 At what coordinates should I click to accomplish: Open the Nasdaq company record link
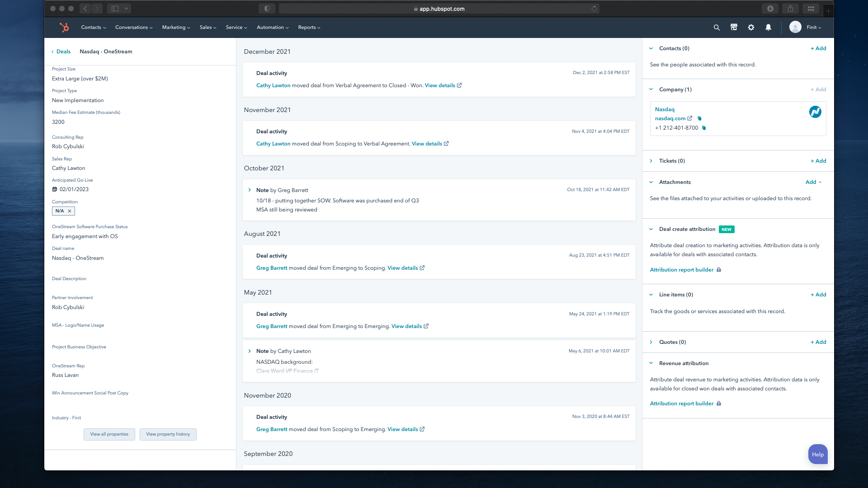pyautogui.click(x=665, y=109)
